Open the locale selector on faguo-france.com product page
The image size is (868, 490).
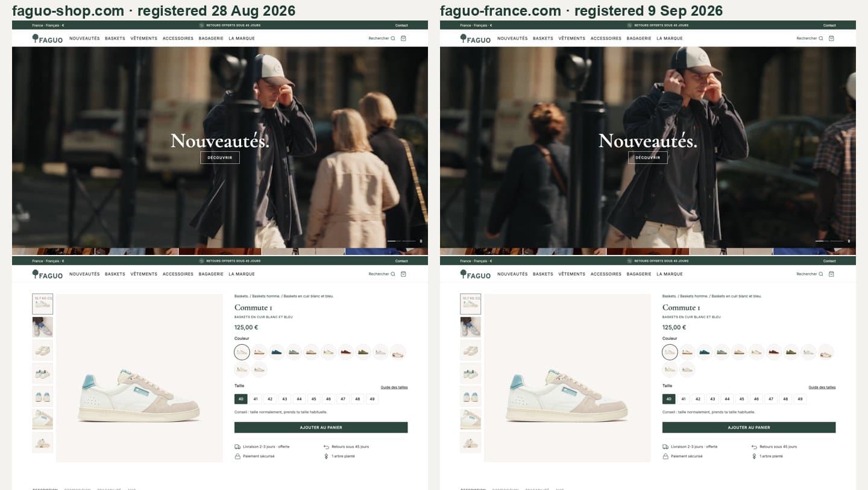[x=476, y=261]
